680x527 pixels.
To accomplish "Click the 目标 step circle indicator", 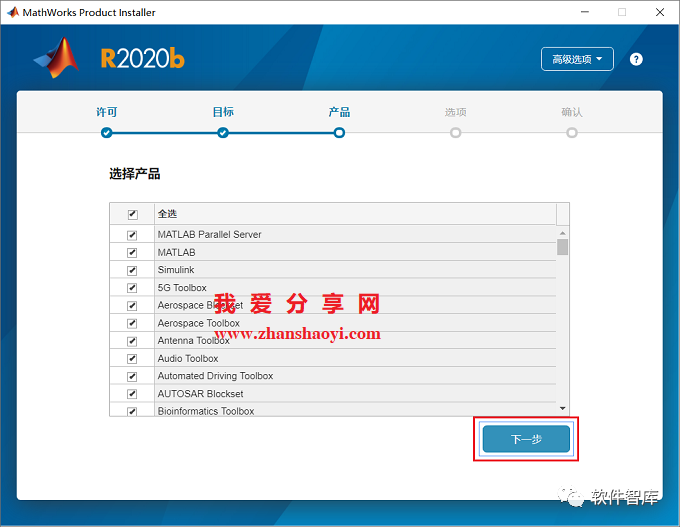I will coord(223,132).
